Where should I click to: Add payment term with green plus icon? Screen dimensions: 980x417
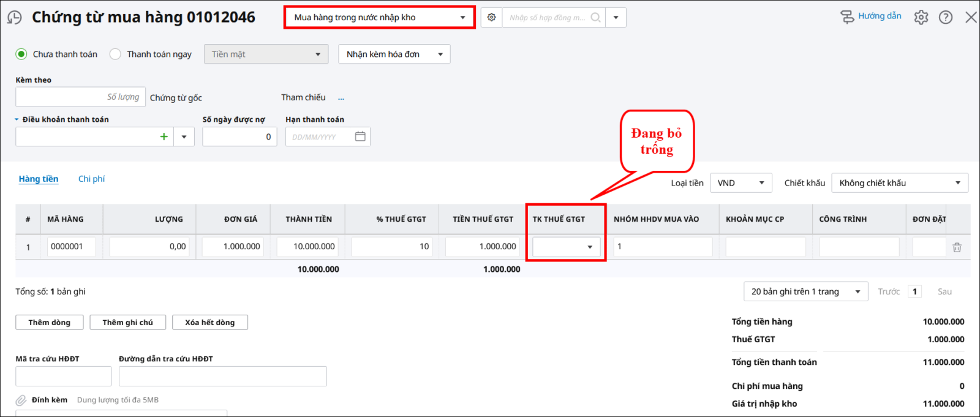164,137
